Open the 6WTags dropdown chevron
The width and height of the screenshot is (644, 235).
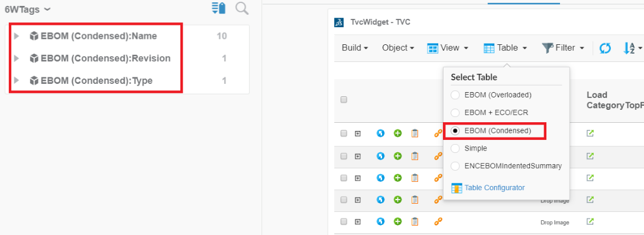click(47, 9)
